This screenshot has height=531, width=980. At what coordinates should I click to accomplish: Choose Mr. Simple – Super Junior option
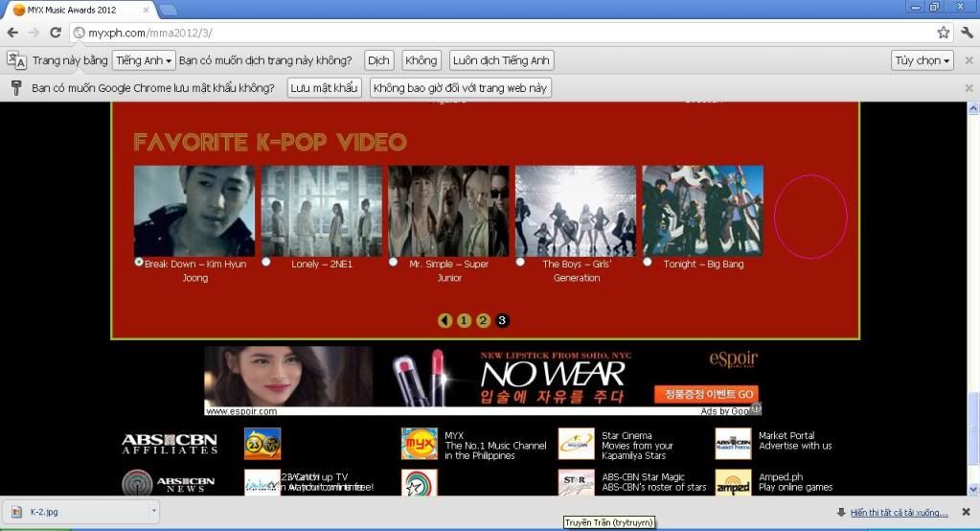pos(393,262)
